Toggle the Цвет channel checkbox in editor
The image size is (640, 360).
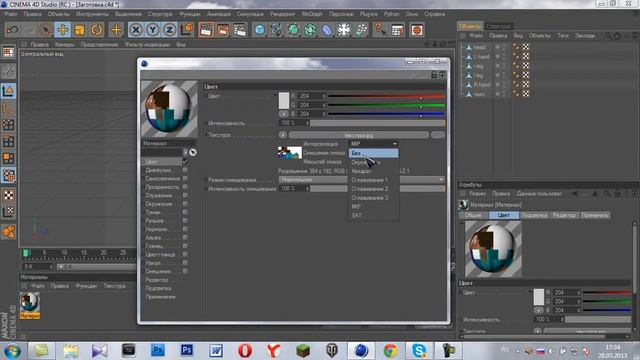(185, 162)
